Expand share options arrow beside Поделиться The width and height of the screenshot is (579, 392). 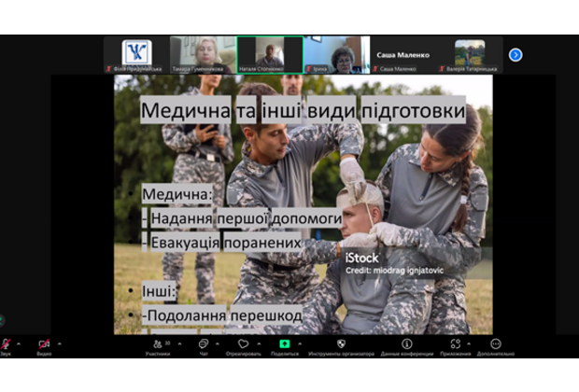click(x=300, y=343)
